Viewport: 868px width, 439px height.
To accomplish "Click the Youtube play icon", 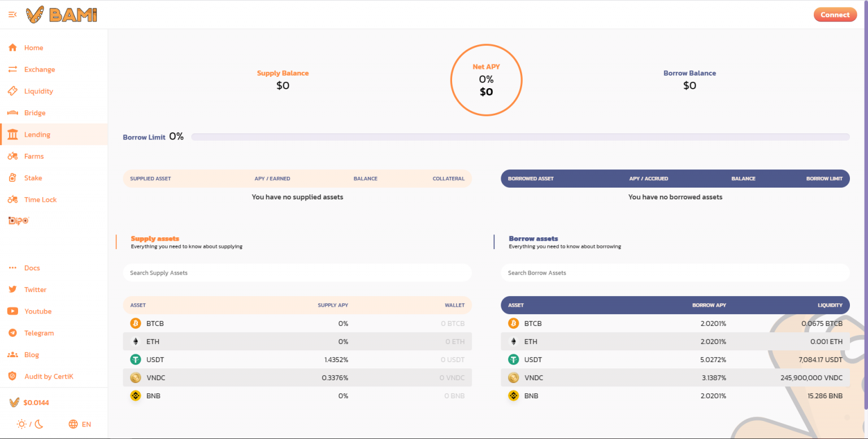I will click(12, 311).
